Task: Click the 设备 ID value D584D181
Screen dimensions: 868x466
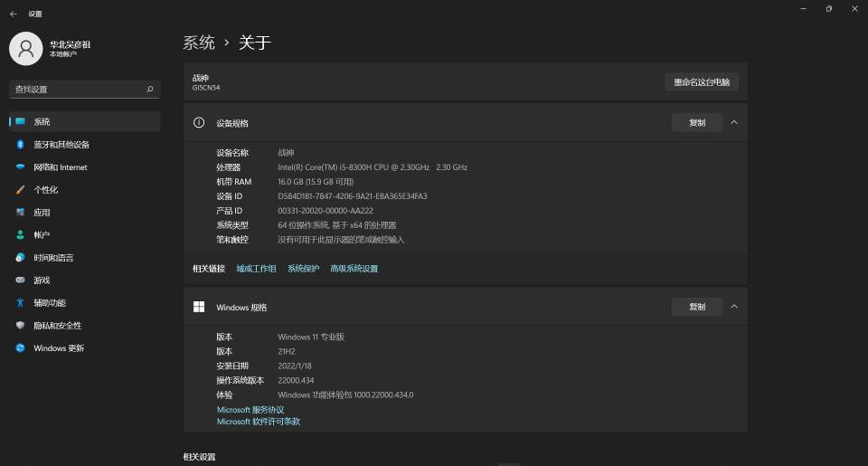Action: (x=352, y=195)
